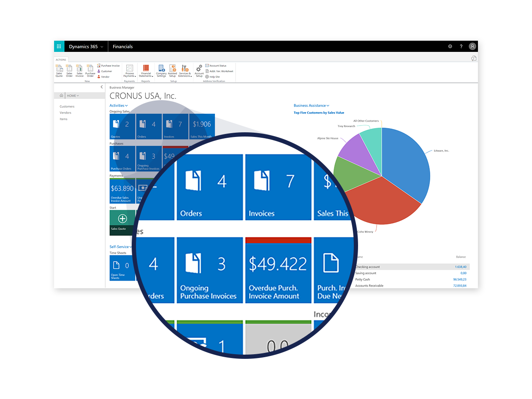The image size is (532, 399).
Task: Open the 96.549,23 Petty Cash balance
Action: [459, 280]
